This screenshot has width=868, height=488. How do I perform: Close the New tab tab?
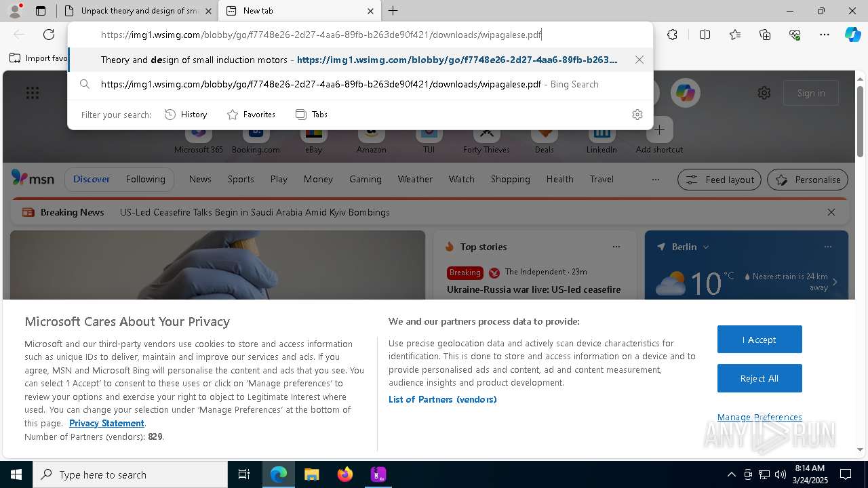370,11
